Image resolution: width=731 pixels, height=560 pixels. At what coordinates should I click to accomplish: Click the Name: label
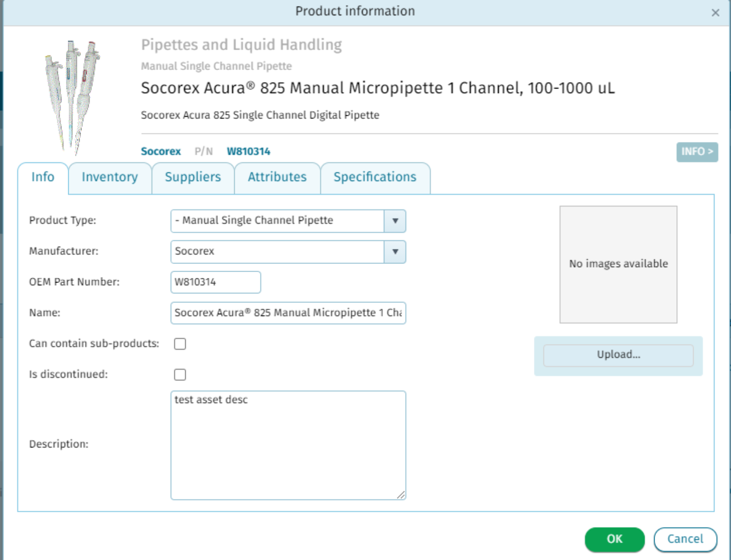point(44,312)
